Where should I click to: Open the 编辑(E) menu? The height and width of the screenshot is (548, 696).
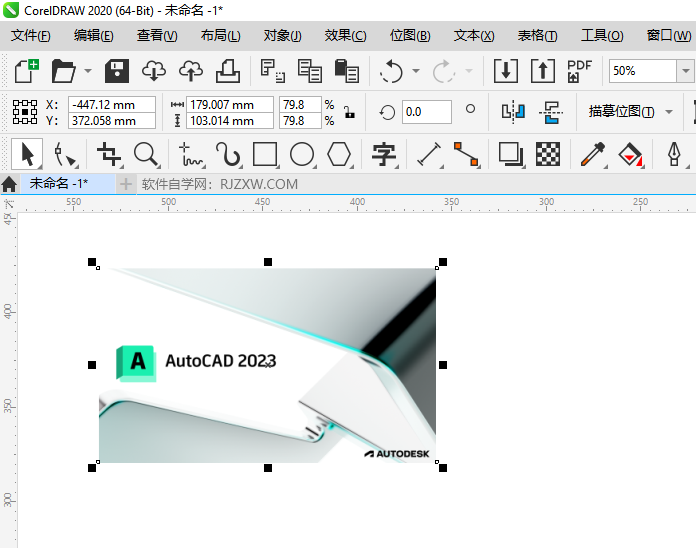point(94,35)
